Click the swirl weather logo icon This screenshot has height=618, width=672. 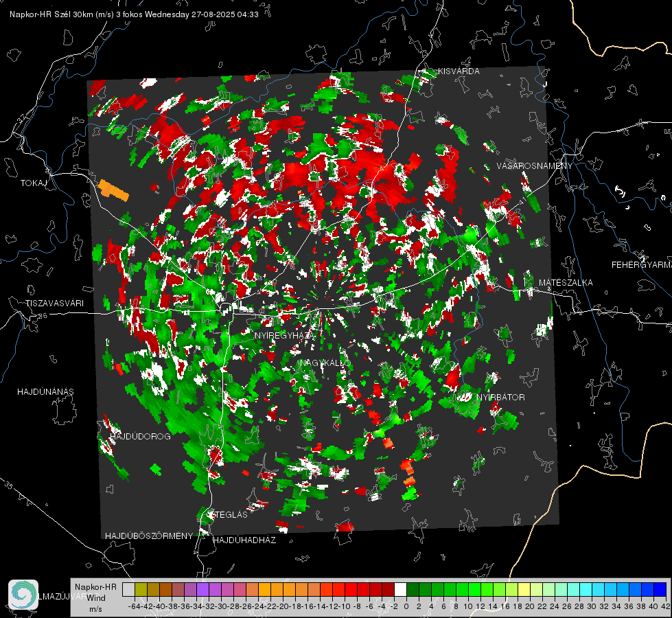pyautogui.click(x=23, y=595)
